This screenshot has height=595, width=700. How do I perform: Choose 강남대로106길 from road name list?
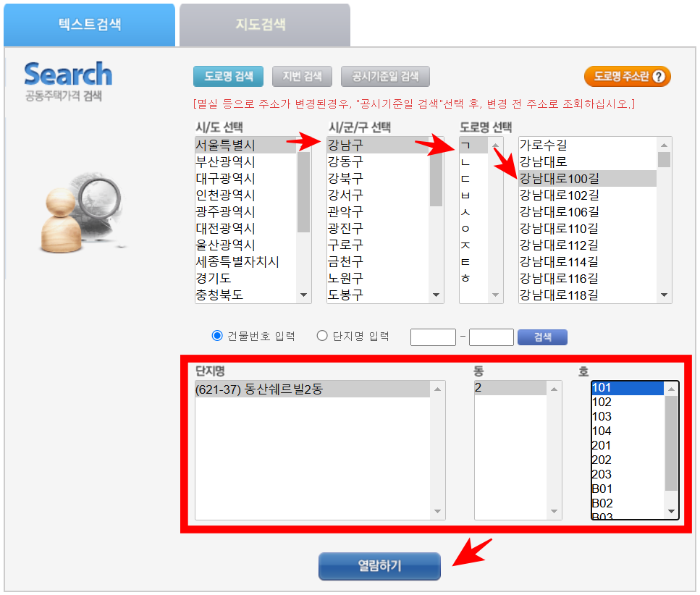click(561, 211)
